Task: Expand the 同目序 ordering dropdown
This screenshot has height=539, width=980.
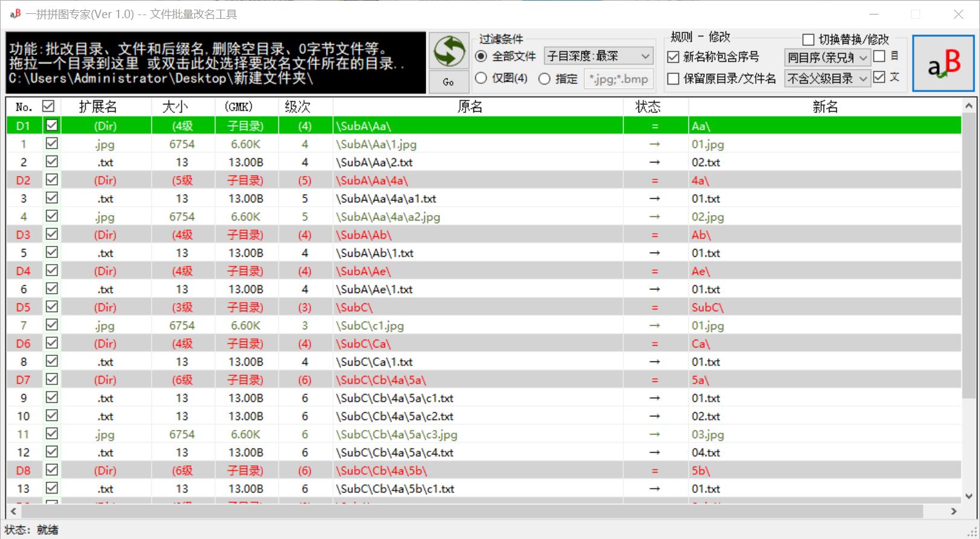Action: click(827, 57)
